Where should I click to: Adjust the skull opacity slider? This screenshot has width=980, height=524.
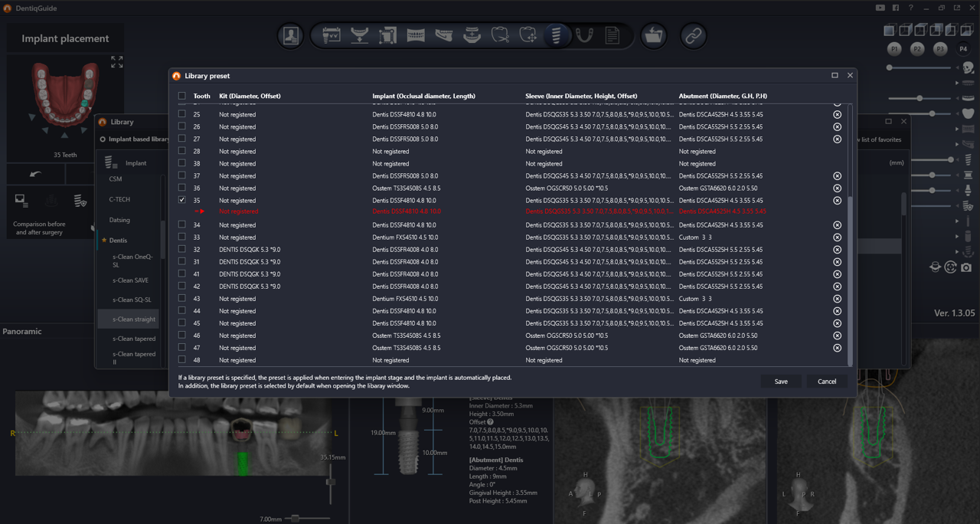click(890, 67)
